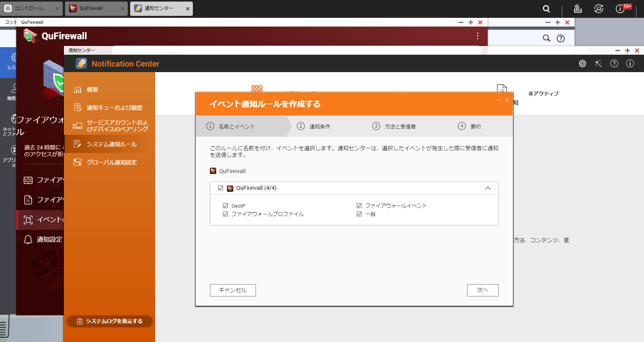
Task: Click the キャンセル button
Action: point(233,290)
